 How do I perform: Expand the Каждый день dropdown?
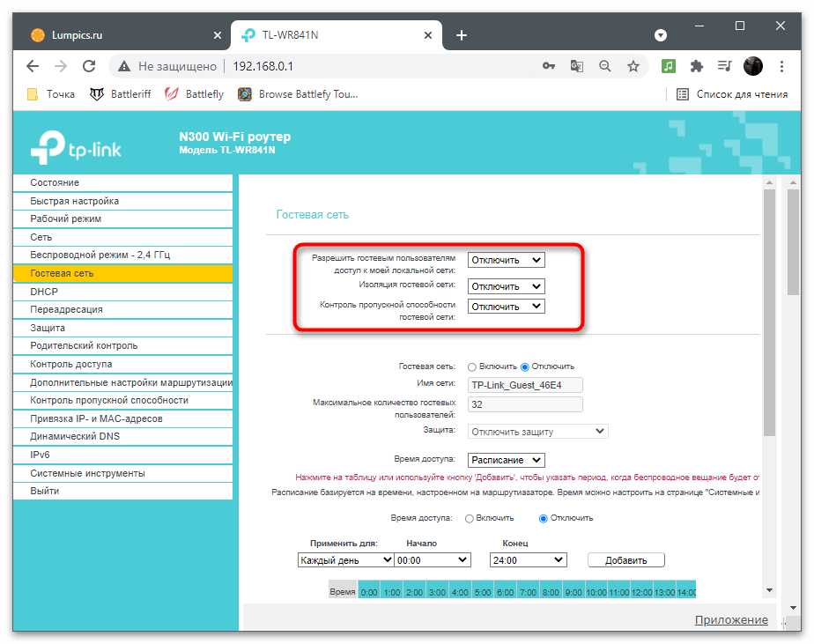click(x=346, y=559)
